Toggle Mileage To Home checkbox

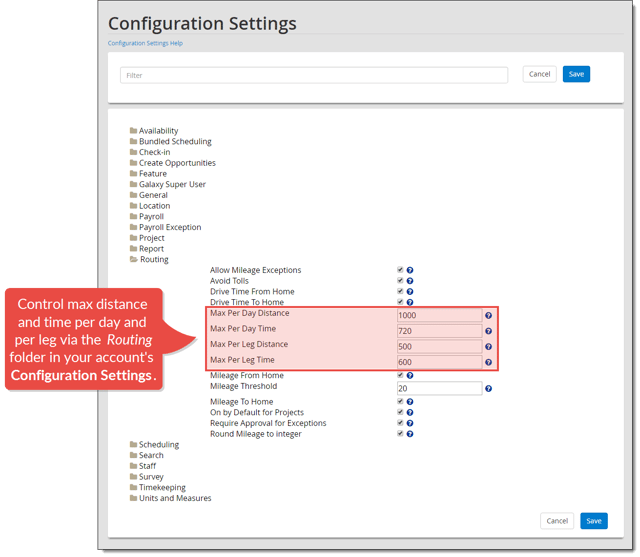coord(400,402)
